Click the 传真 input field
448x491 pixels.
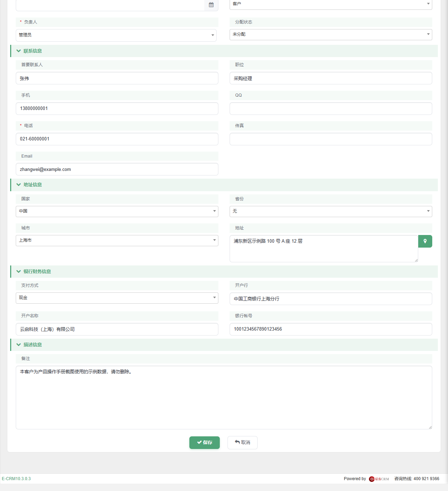[x=331, y=139]
